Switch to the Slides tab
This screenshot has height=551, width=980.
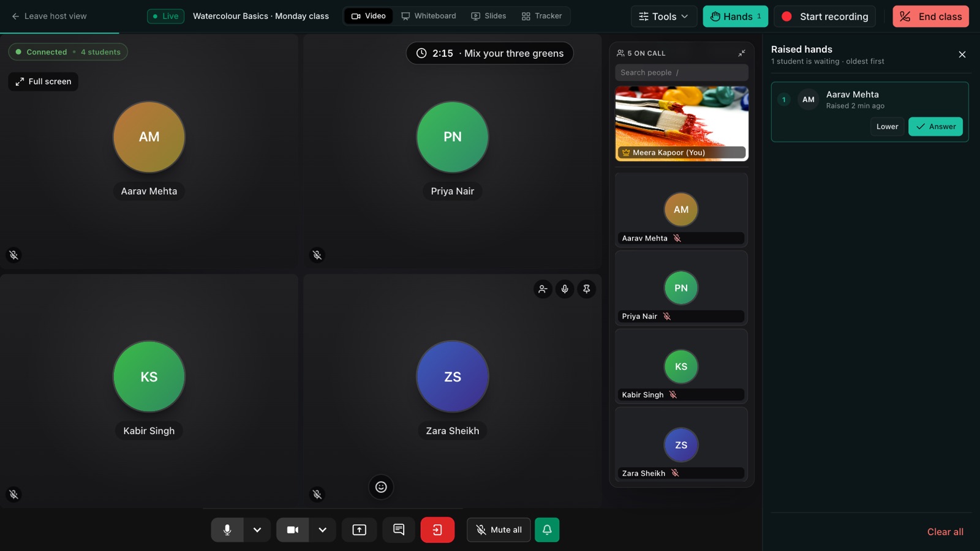click(489, 16)
